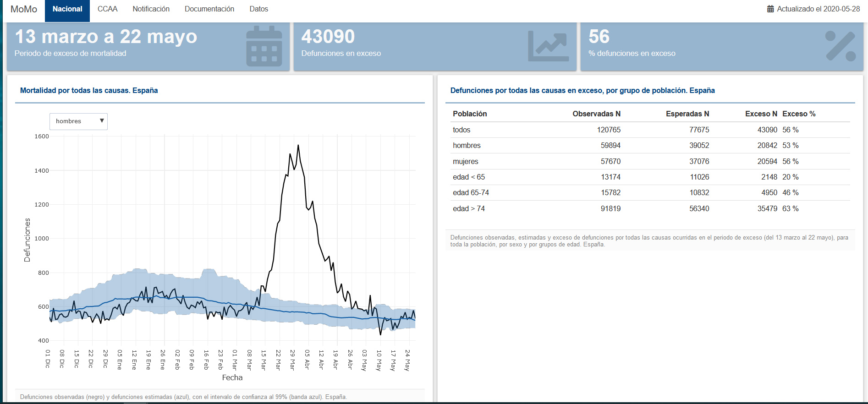Click the calendar icon in period card
Image resolution: width=868 pixels, height=404 pixels.
point(264,46)
